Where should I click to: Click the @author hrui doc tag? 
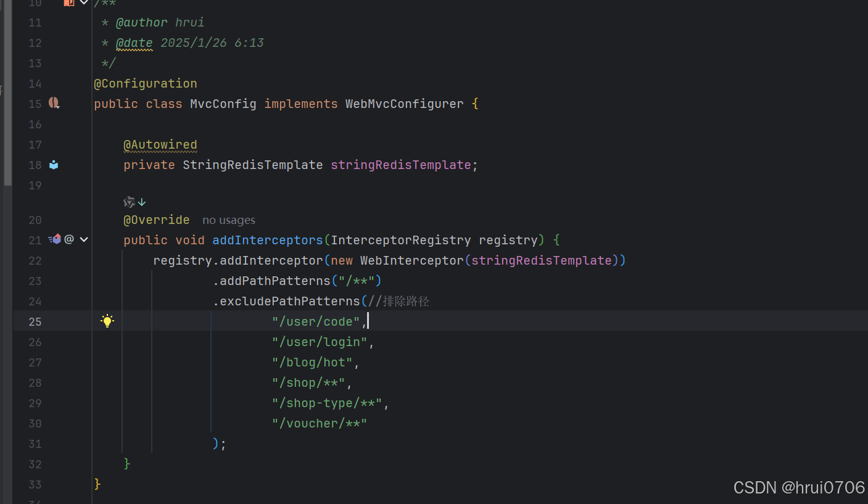click(160, 22)
